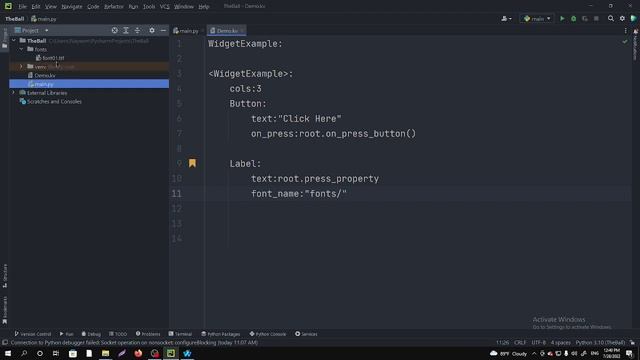Image resolution: width=640 pixels, height=360 pixels.
Task: Open the Code menu
Action: click(93, 7)
